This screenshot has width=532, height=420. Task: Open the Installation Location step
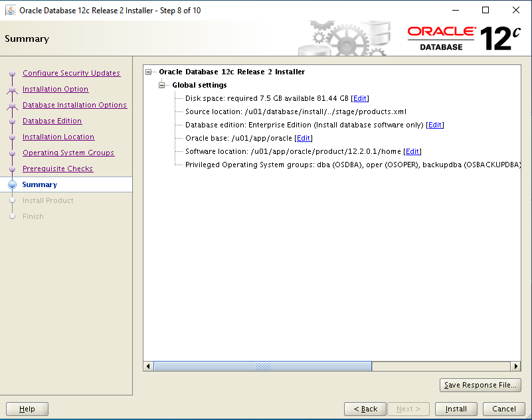[58, 137]
